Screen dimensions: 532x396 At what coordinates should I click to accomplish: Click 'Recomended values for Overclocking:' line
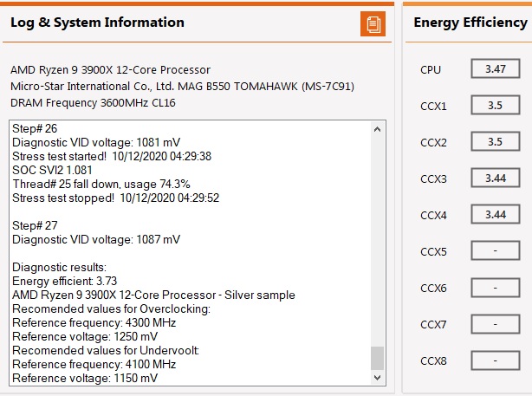tap(111, 308)
